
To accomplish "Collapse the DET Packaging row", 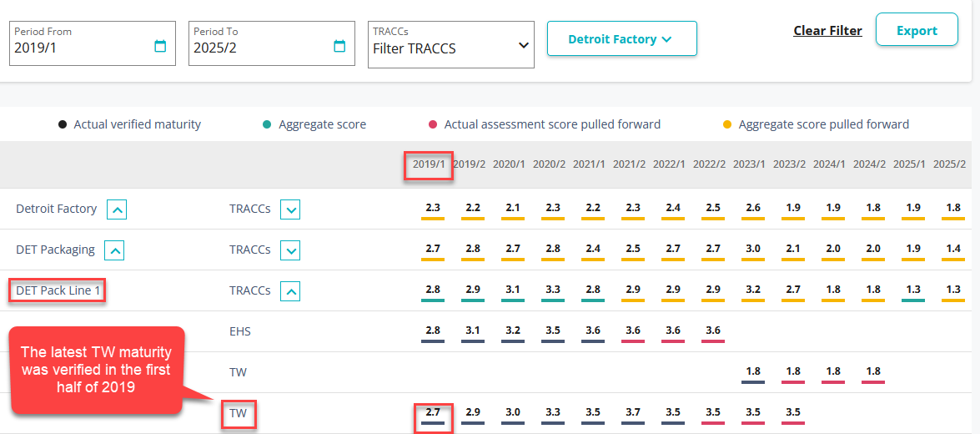I will (x=116, y=250).
